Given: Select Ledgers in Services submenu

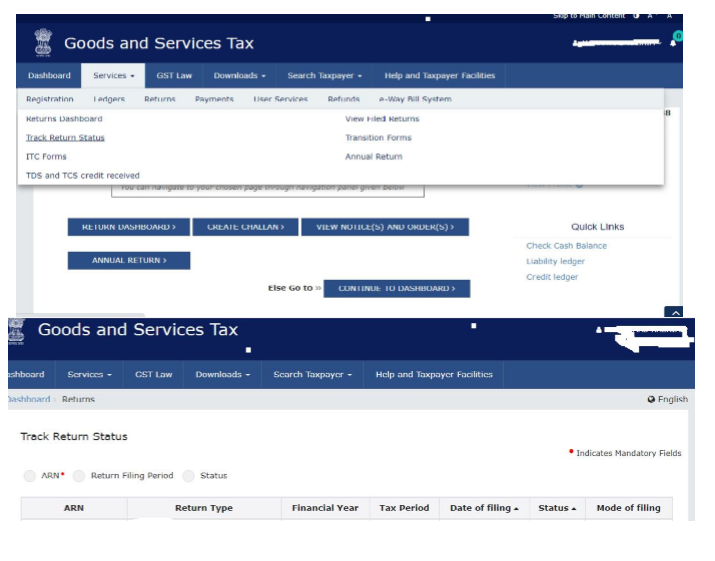Looking at the screenshot, I should [x=109, y=99].
